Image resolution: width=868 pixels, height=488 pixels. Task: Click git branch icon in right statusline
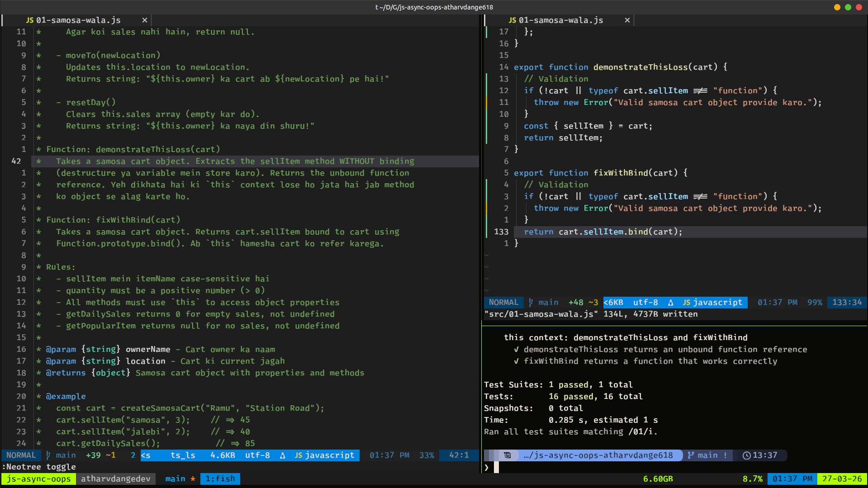coord(531,302)
